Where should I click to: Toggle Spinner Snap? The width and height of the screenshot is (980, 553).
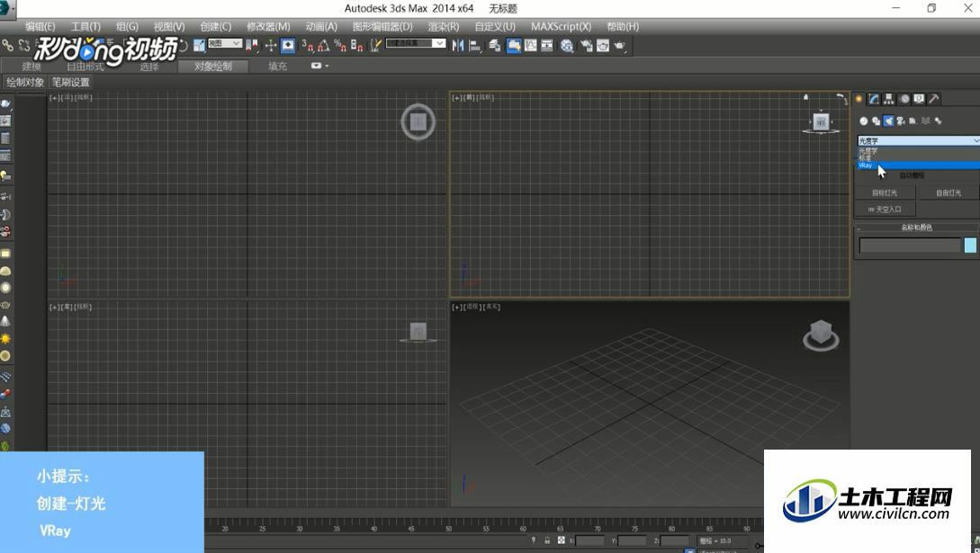click(x=357, y=46)
